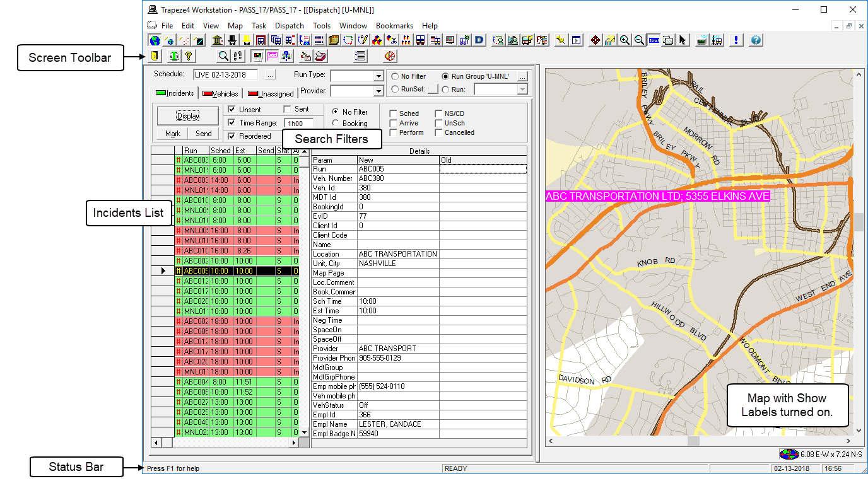Select the map pointer arrow tool
The width and height of the screenshot is (868, 481).
pos(683,40)
